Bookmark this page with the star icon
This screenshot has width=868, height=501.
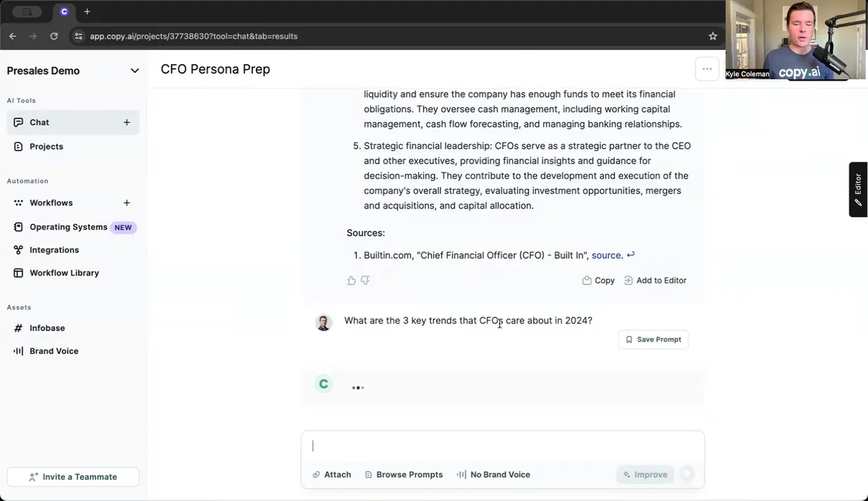713,36
